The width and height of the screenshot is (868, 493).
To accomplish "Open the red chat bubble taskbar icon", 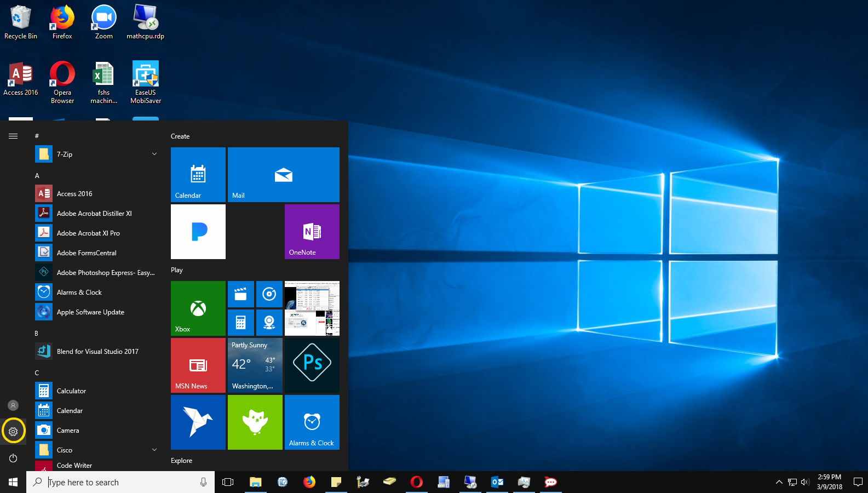I will [551, 482].
